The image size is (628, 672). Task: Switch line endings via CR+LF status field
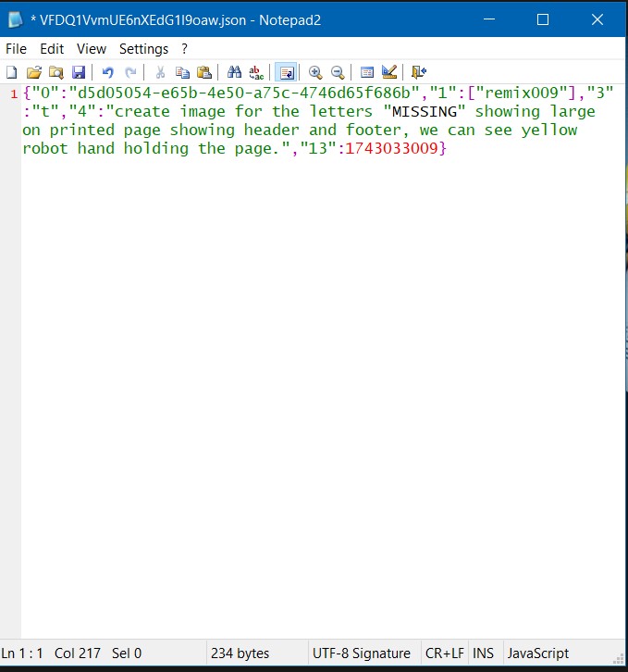click(443, 653)
